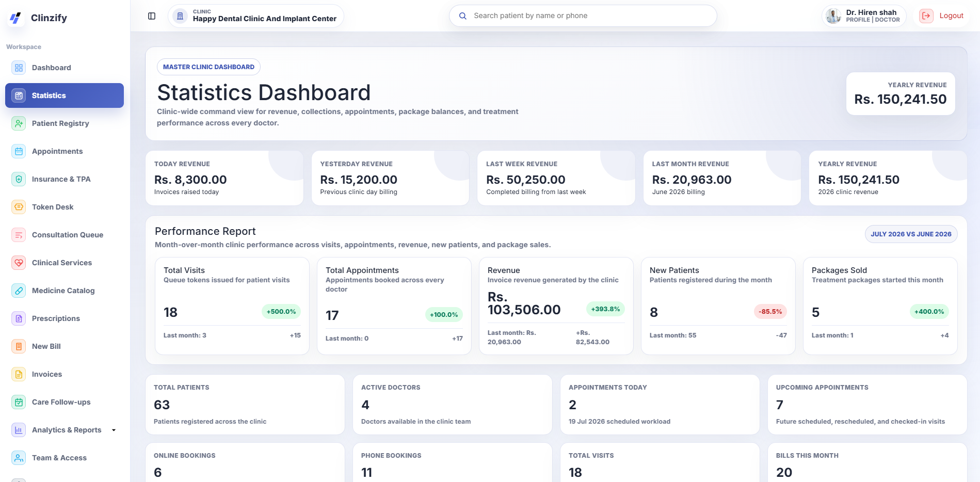
Task: Click the search magnifier icon
Action: (x=463, y=16)
